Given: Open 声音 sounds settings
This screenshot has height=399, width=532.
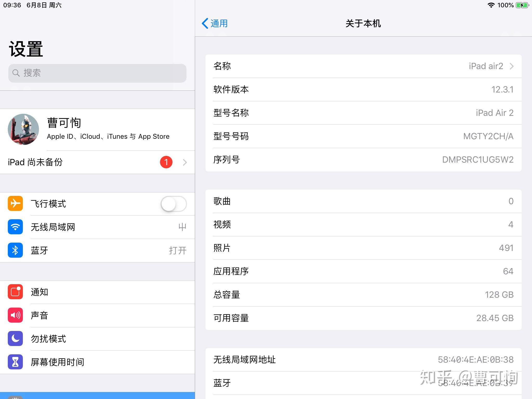Looking at the screenshot, I should pos(97,315).
